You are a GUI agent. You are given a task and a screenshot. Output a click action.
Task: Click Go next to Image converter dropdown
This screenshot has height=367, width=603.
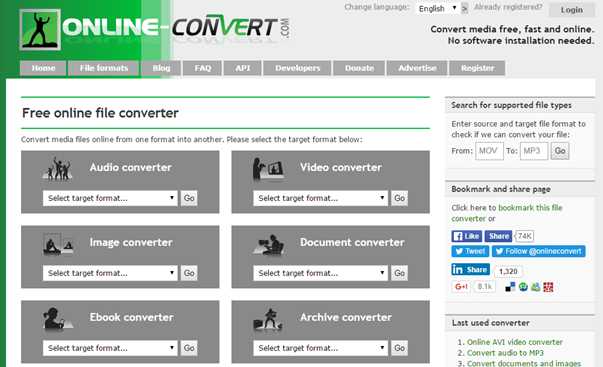[x=189, y=273]
